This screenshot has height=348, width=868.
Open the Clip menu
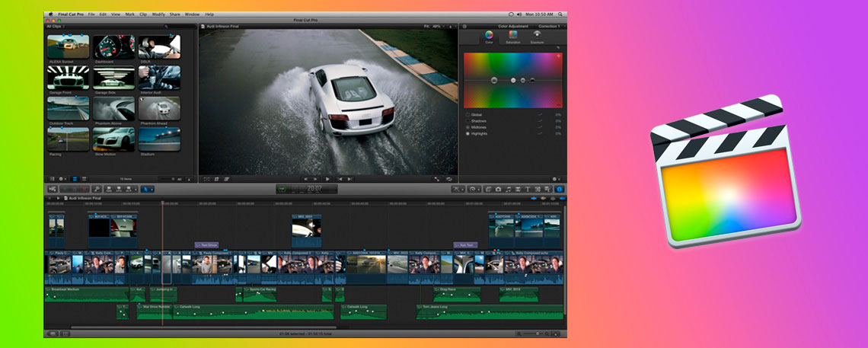click(x=143, y=14)
